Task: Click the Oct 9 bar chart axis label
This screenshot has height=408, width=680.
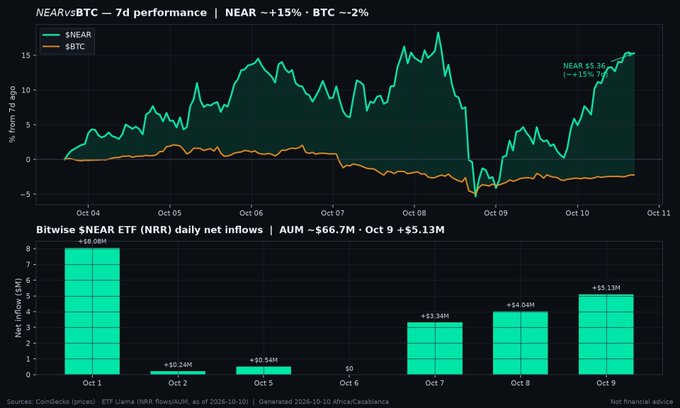Action: (606, 383)
